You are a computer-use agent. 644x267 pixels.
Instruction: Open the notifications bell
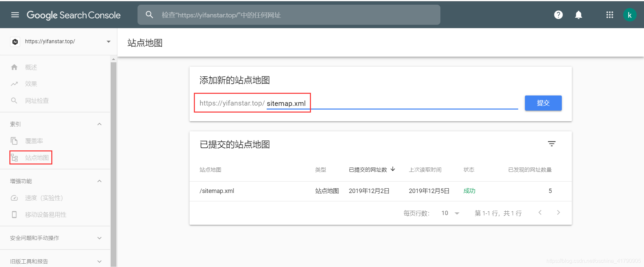tap(579, 15)
